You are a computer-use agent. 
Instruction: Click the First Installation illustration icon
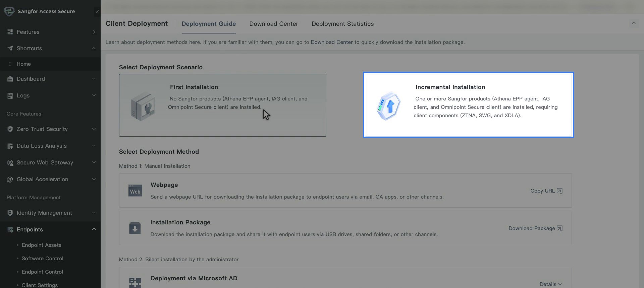tap(143, 106)
